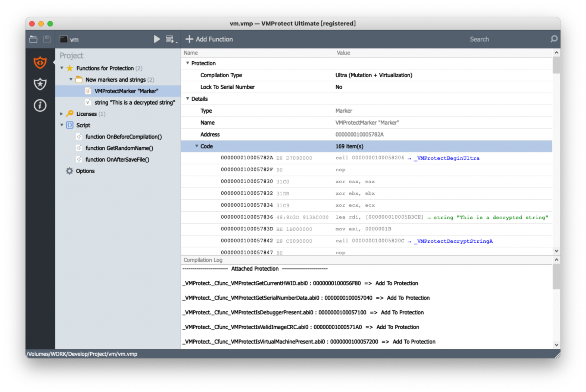Image resolution: width=586 pixels, height=392 pixels.
Task: Open the Options item in project tree
Action: tap(85, 171)
